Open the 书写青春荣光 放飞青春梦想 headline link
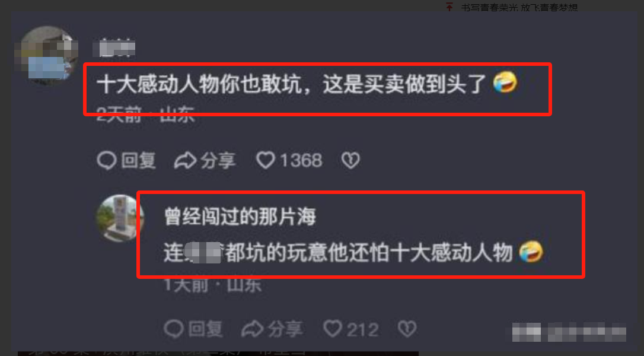Viewport: 644px width, 356px height. pyautogui.click(x=519, y=7)
